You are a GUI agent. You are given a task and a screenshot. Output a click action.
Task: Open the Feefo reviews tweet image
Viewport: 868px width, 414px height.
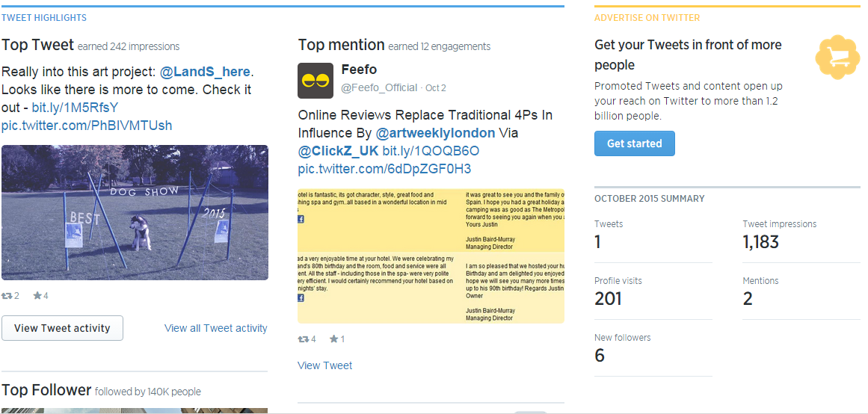(x=431, y=256)
